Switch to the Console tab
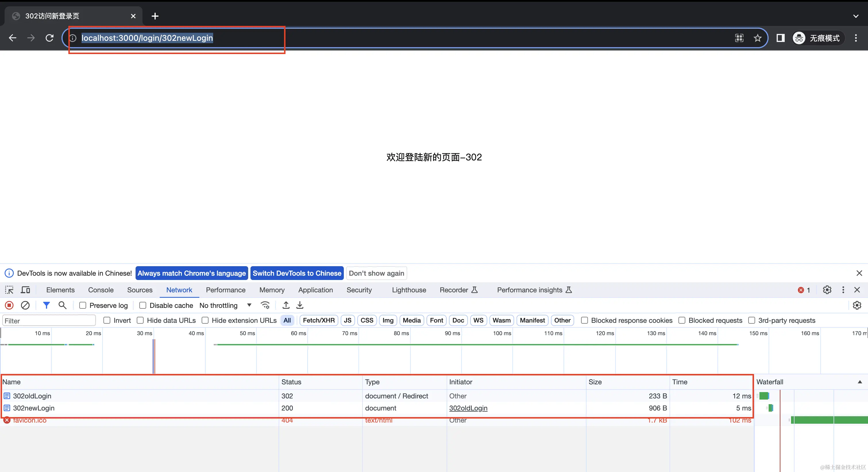This screenshot has width=868, height=472. coord(101,290)
